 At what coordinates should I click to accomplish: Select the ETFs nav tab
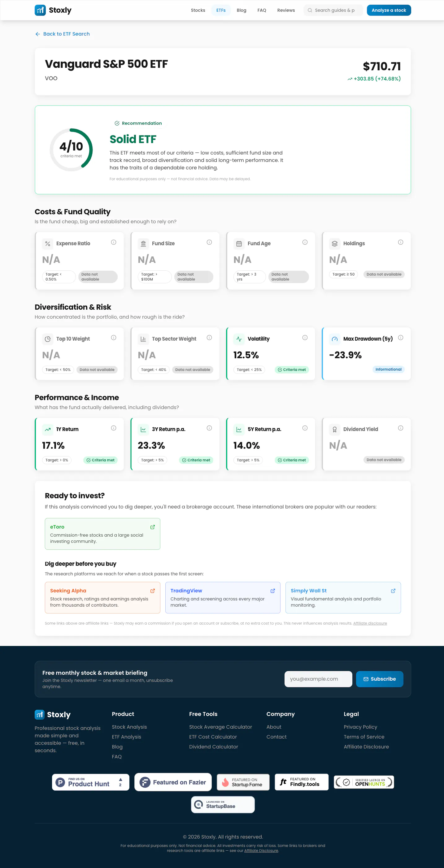tap(221, 10)
